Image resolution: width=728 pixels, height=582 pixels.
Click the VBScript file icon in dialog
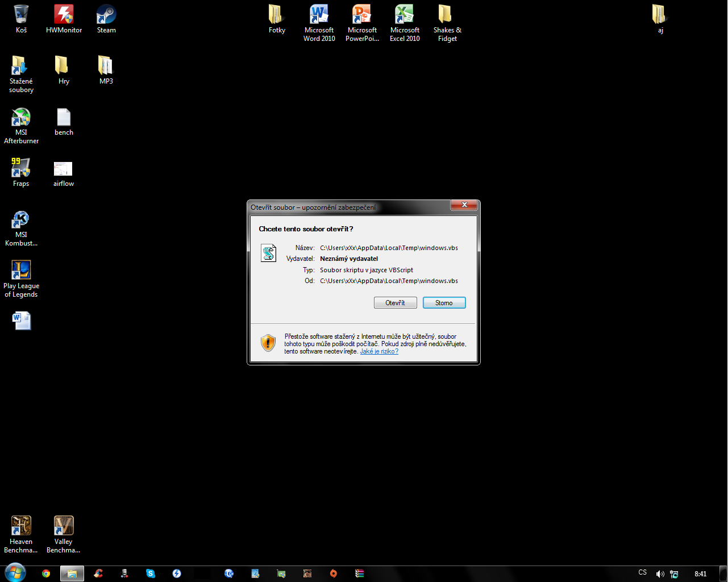(x=268, y=253)
